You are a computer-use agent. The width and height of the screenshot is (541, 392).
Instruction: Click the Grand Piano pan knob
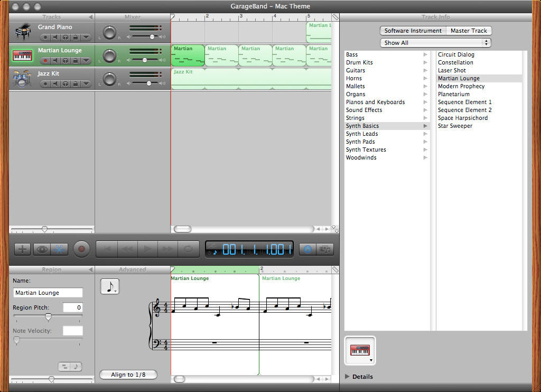[x=110, y=32]
